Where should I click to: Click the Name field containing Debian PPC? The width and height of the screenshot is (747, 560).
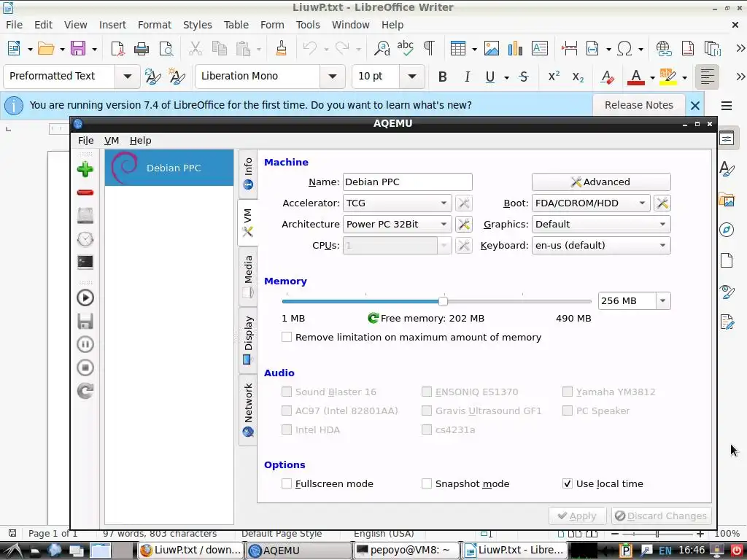click(x=407, y=182)
